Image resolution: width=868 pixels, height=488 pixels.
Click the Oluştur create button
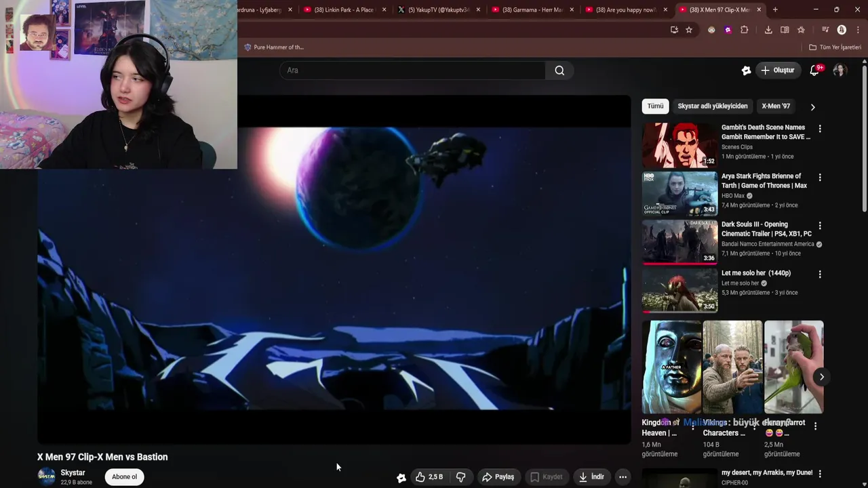point(777,70)
